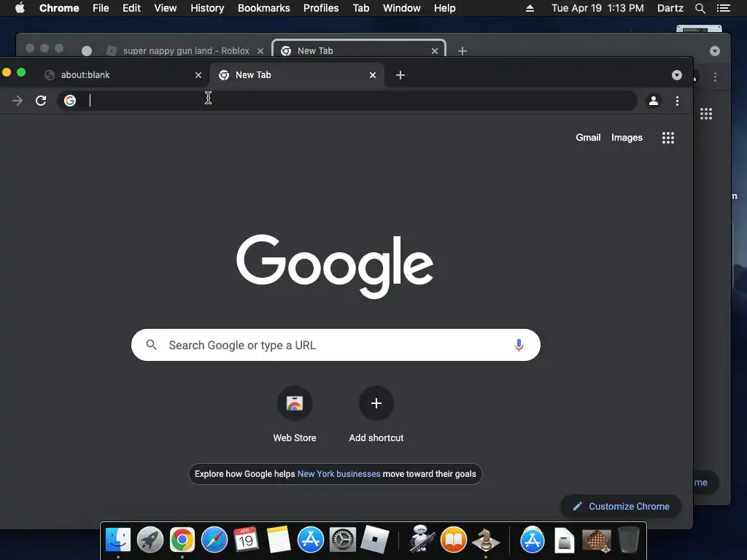Open the Bookmarks menu
747x560 pixels.
click(x=264, y=8)
